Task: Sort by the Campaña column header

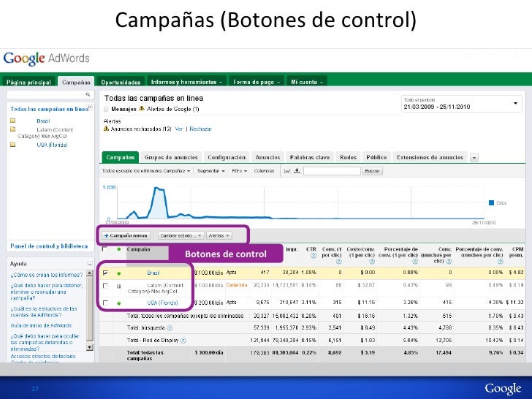Action: click(x=138, y=249)
